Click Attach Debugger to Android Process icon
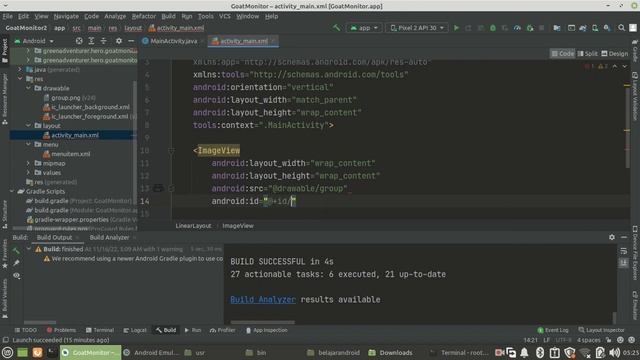This screenshot has width=640, height=360. tap(530, 28)
